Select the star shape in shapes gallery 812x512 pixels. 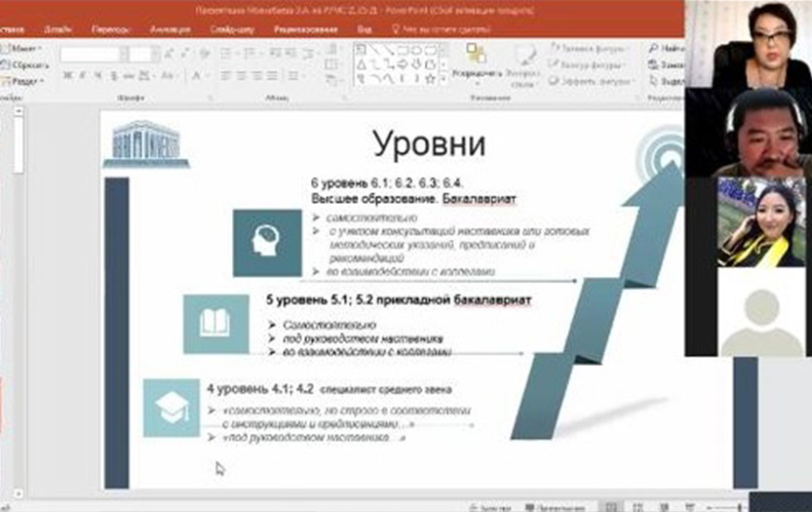click(x=429, y=78)
